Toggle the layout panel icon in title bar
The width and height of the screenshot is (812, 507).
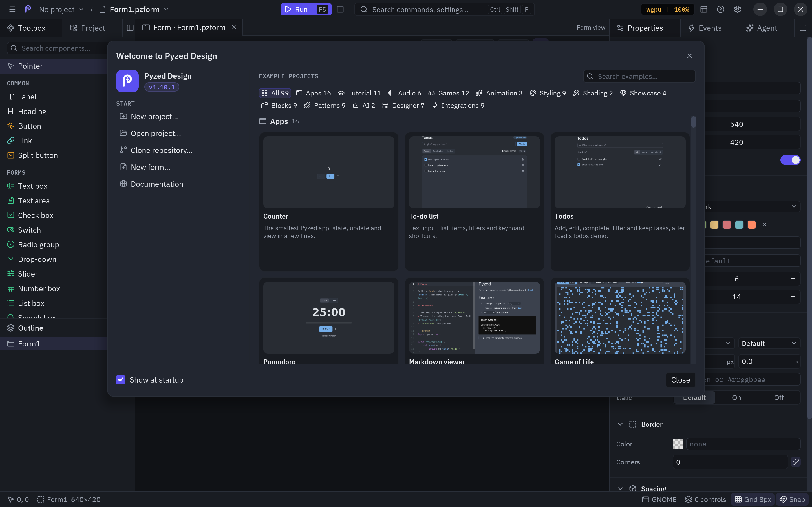point(704,9)
